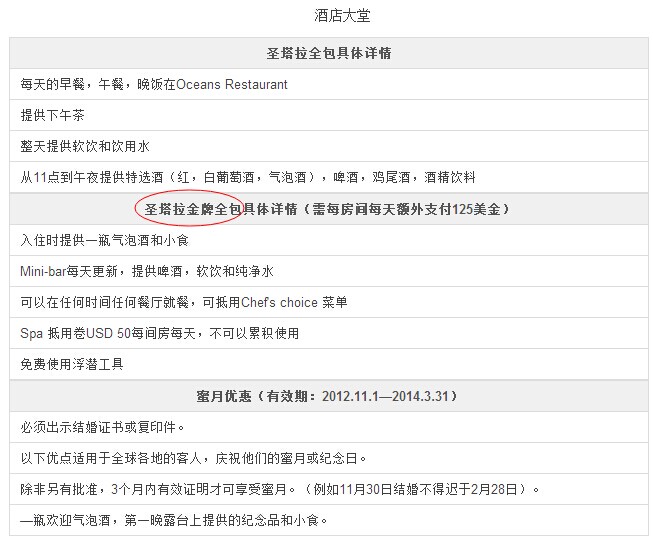Click the Oceans Restaurant text
Viewport: 653px width, 545px height.
point(232,85)
